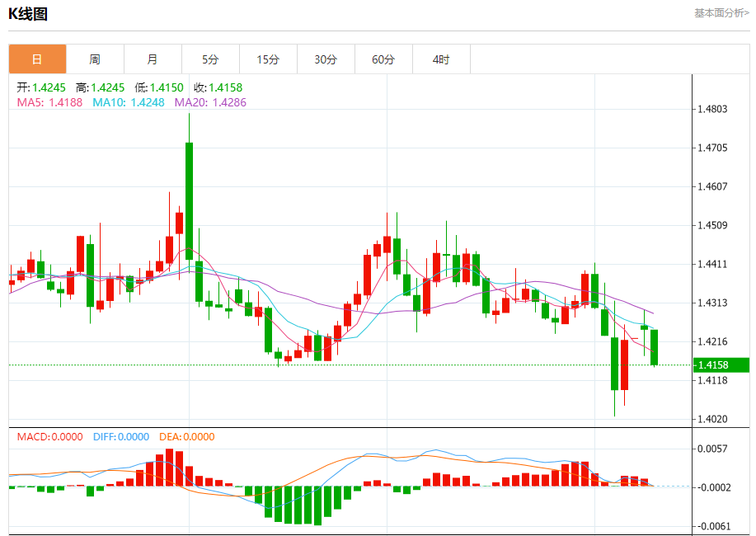Click the high price 高:1.4245
756x536 pixels.
pyautogui.click(x=100, y=87)
